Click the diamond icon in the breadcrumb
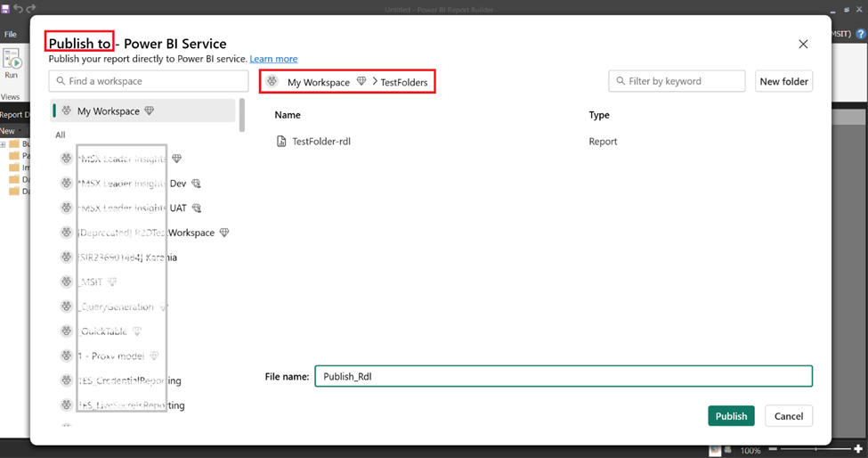868x458 pixels. (x=361, y=81)
